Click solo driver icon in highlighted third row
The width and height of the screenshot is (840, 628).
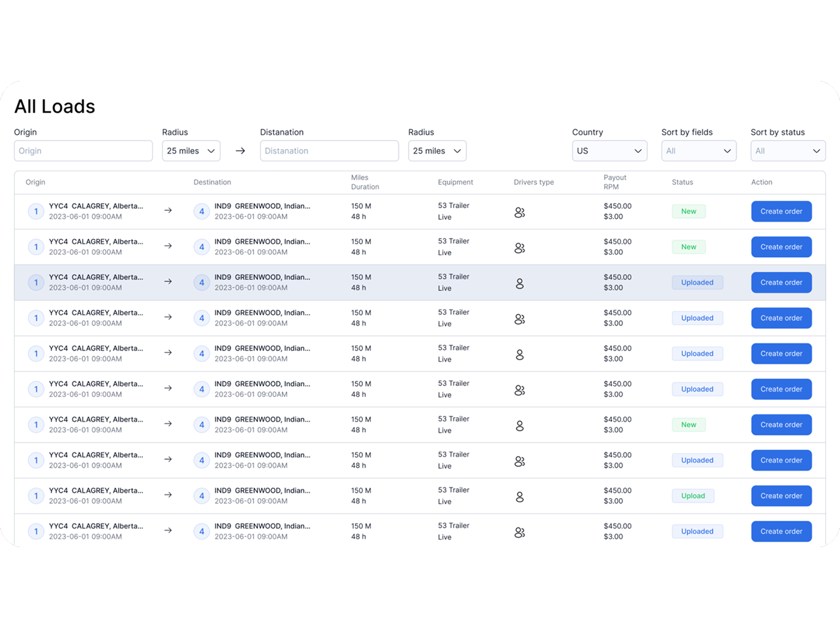pos(519,284)
